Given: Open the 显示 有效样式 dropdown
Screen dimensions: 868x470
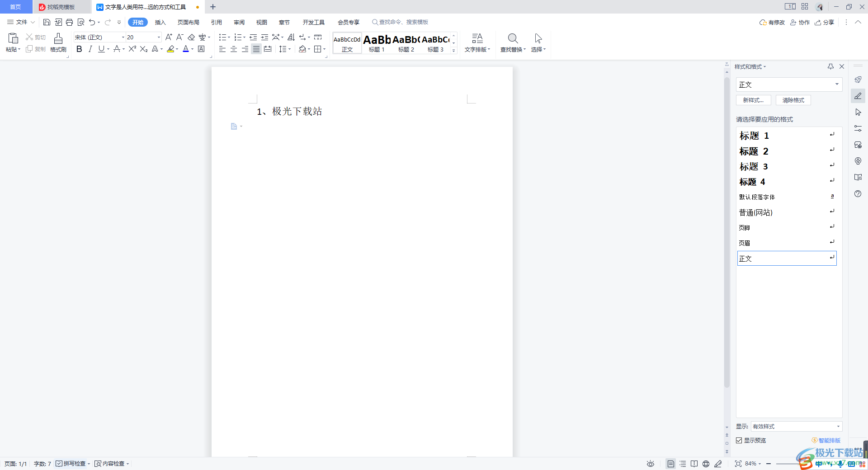Looking at the screenshot, I should click(796, 426).
